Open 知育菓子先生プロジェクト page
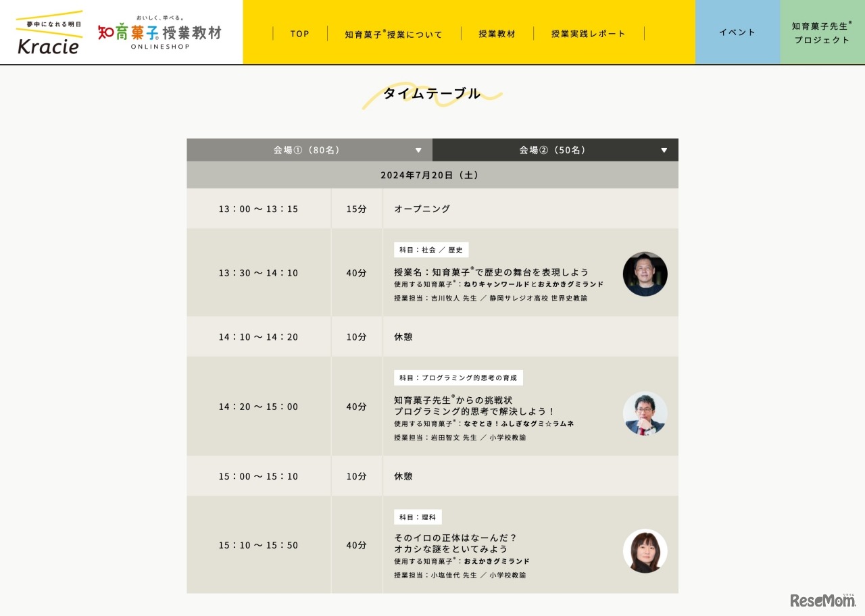This screenshot has height=616, width=865. [x=822, y=32]
